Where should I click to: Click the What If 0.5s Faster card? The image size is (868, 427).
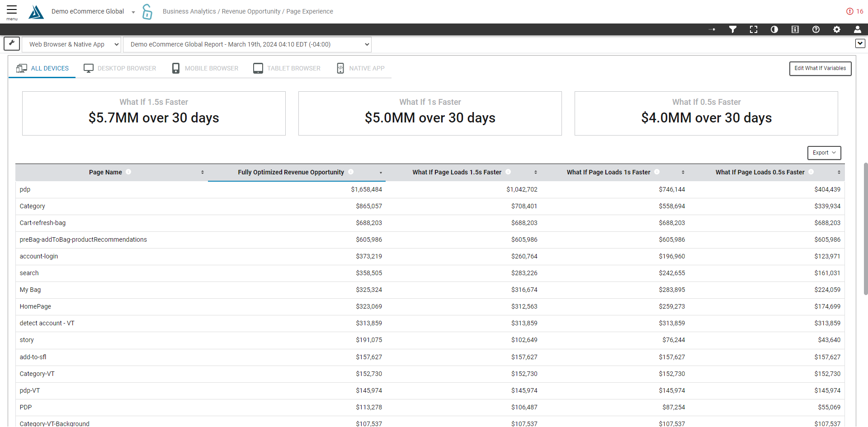click(x=706, y=113)
